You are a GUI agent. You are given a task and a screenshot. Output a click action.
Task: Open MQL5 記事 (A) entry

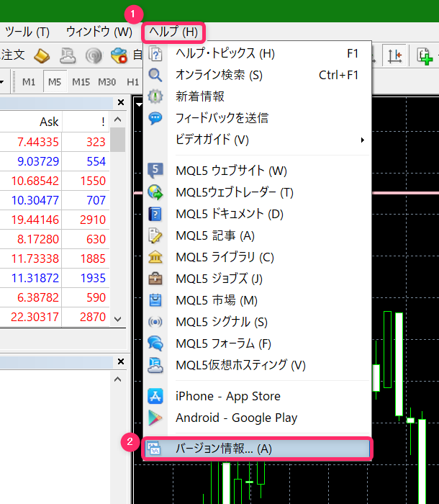click(257, 235)
